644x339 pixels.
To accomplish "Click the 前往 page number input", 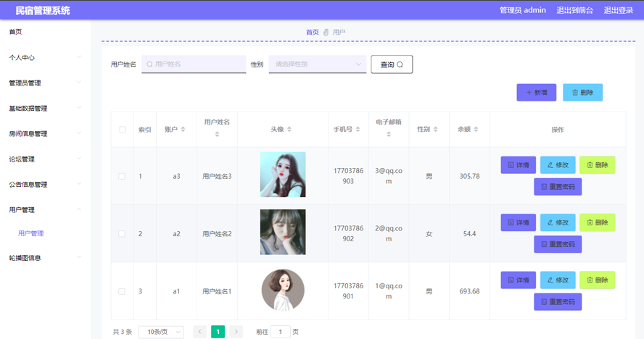I will tap(280, 332).
